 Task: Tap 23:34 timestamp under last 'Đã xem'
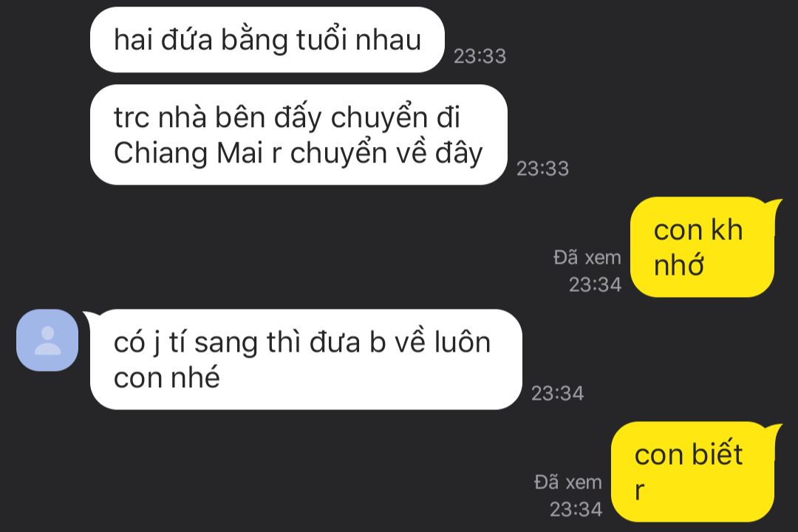coord(576,509)
